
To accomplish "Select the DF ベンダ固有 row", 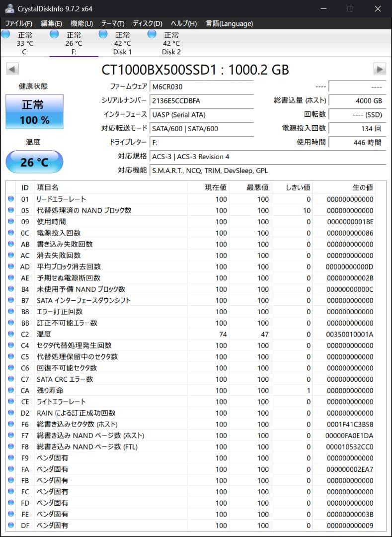I will click(x=191, y=526).
